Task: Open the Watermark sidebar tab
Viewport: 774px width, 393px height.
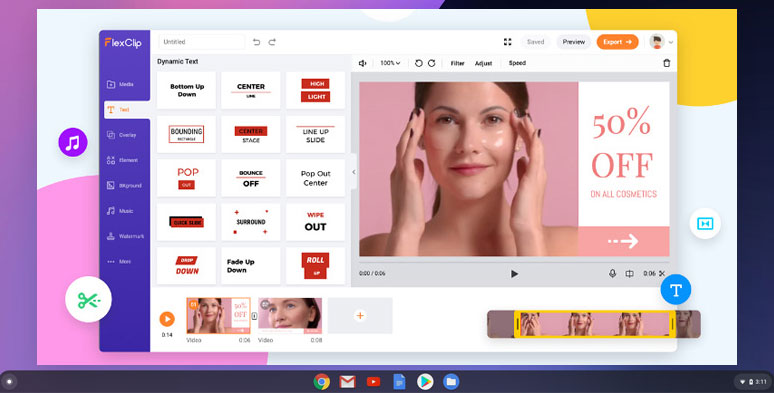Action: click(125, 236)
